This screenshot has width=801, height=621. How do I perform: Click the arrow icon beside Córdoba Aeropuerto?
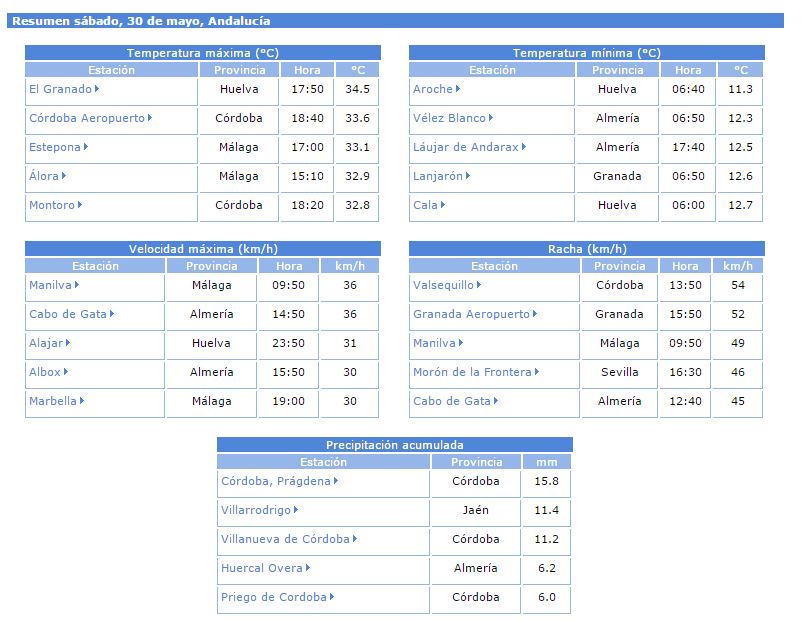pyautogui.click(x=150, y=118)
